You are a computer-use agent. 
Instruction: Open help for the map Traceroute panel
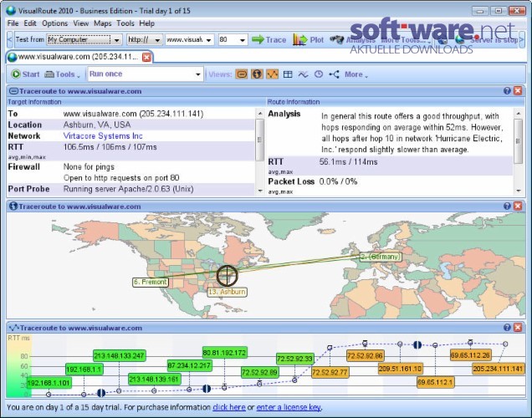507,206
